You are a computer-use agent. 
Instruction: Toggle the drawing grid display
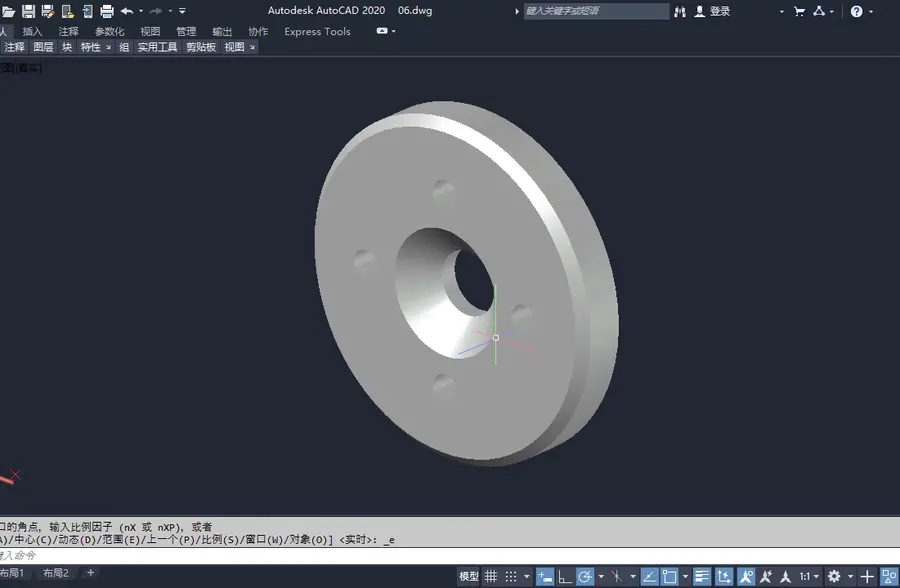pos(491,577)
